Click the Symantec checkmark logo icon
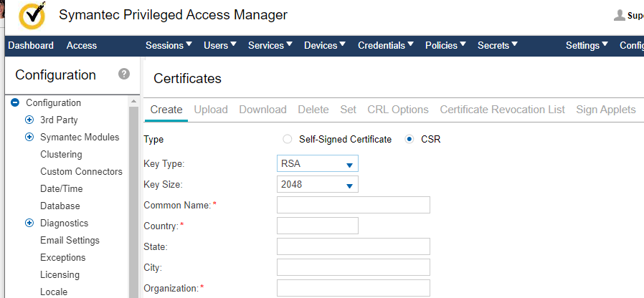The height and width of the screenshot is (298, 644). (32, 16)
